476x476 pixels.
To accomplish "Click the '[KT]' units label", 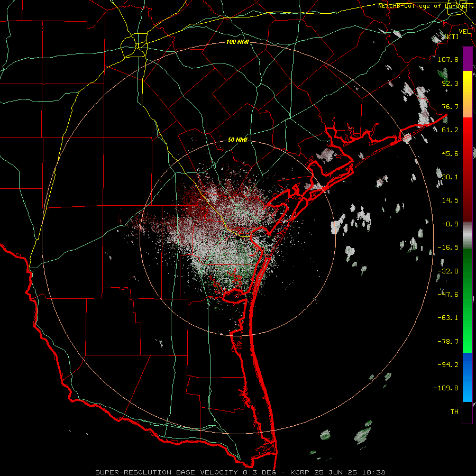I will tap(452, 36).
